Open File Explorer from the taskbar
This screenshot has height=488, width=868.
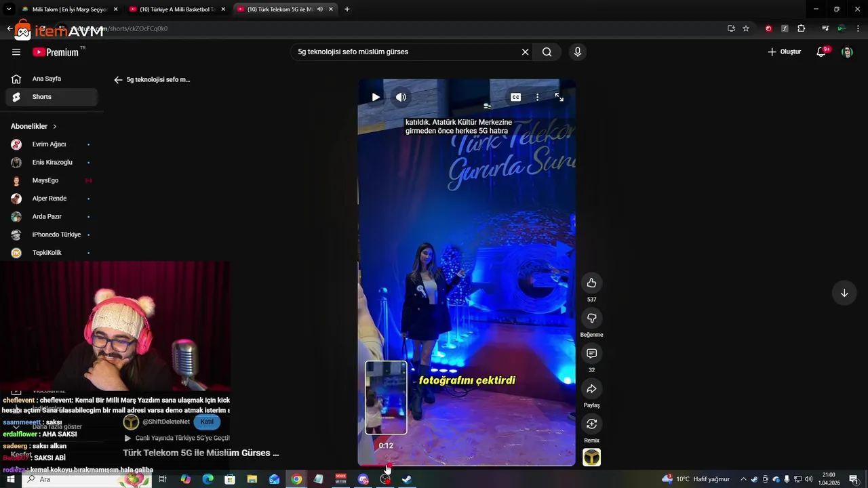click(x=252, y=479)
